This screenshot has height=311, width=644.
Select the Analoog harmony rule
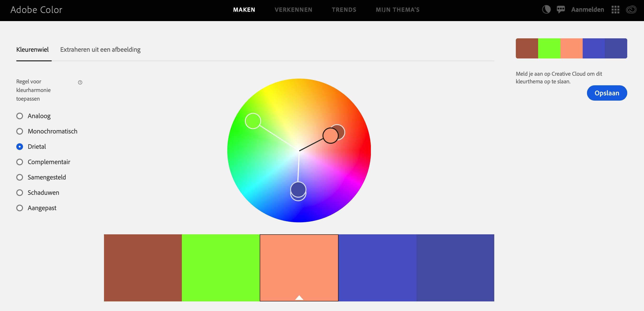coord(20,116)
